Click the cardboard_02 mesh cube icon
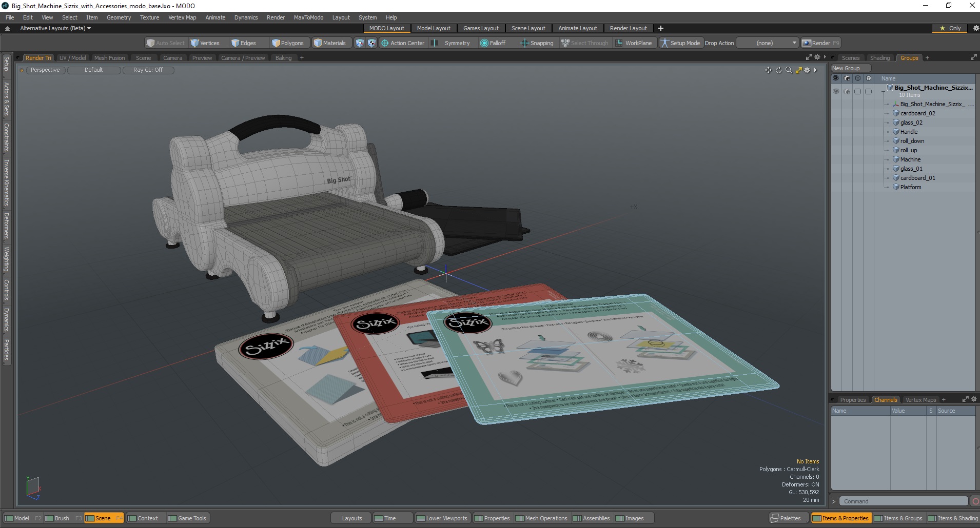Image resolution: width=980 pixels, height=528 pixels. [896, 113]
